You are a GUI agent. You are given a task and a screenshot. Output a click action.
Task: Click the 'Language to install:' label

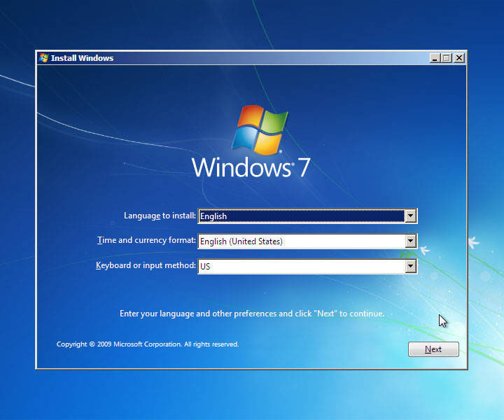click(x=160, y=216)
